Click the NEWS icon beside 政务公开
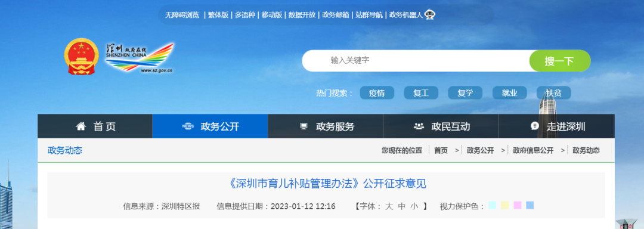 pos(188,126)
